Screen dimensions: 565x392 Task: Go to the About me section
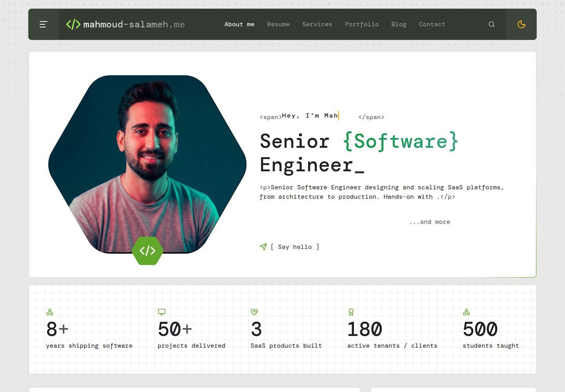(239, 24)
